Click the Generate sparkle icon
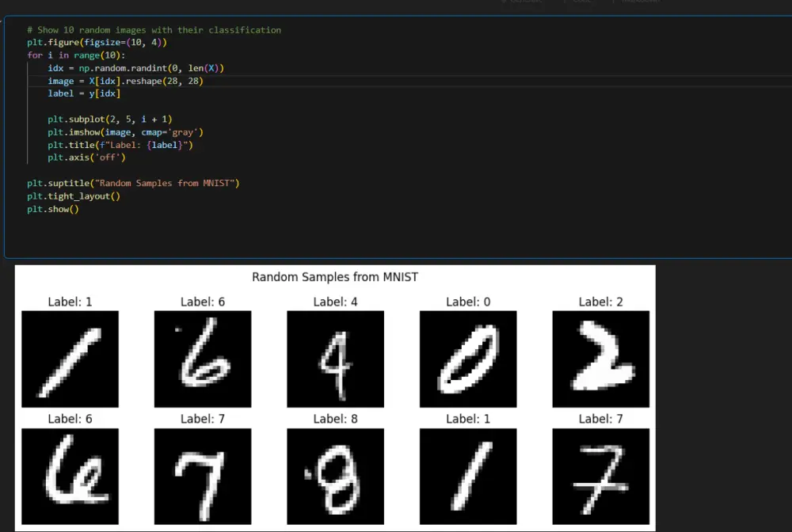 point(505,2)
